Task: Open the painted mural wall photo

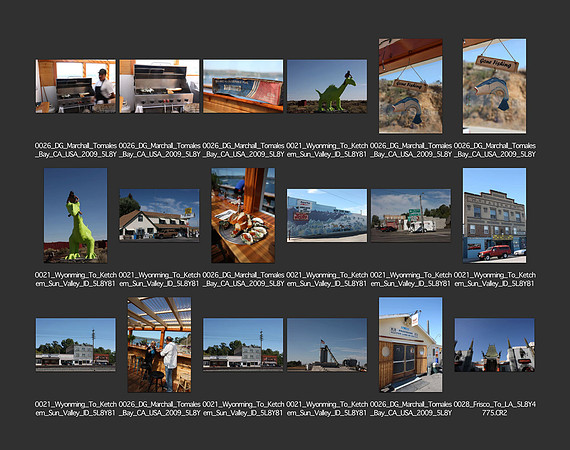Action: (x=327, y=215)
